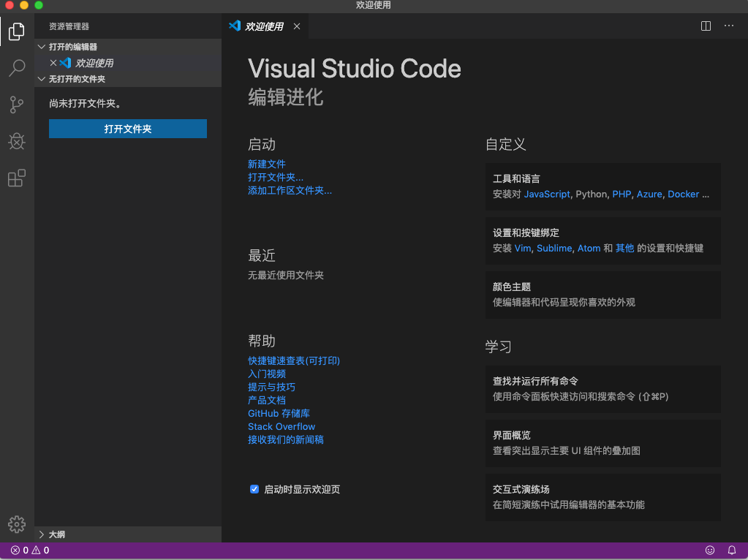The height and width of the screenshot is (560, 748).
Task: Open the Manage gear menu
Action: click(17, 524)
